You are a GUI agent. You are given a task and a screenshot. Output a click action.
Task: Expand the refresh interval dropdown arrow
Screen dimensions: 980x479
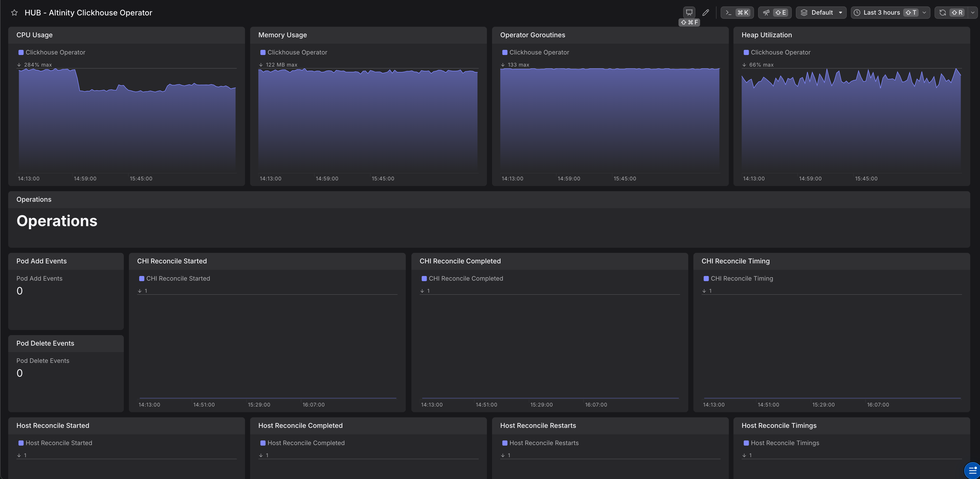pos(973,13)
